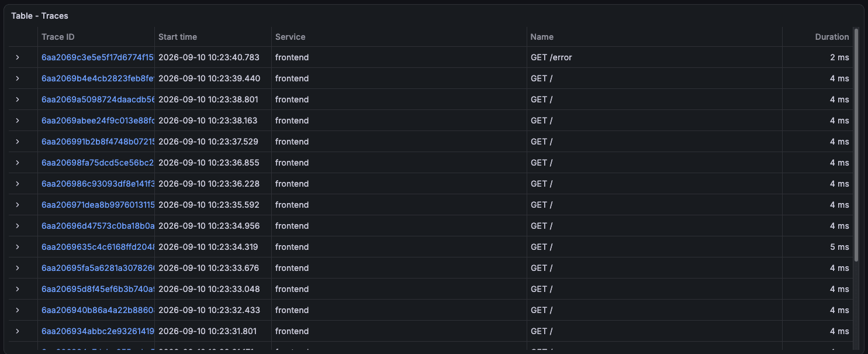Expand the 5 ms duration trace row

point(18,247)
